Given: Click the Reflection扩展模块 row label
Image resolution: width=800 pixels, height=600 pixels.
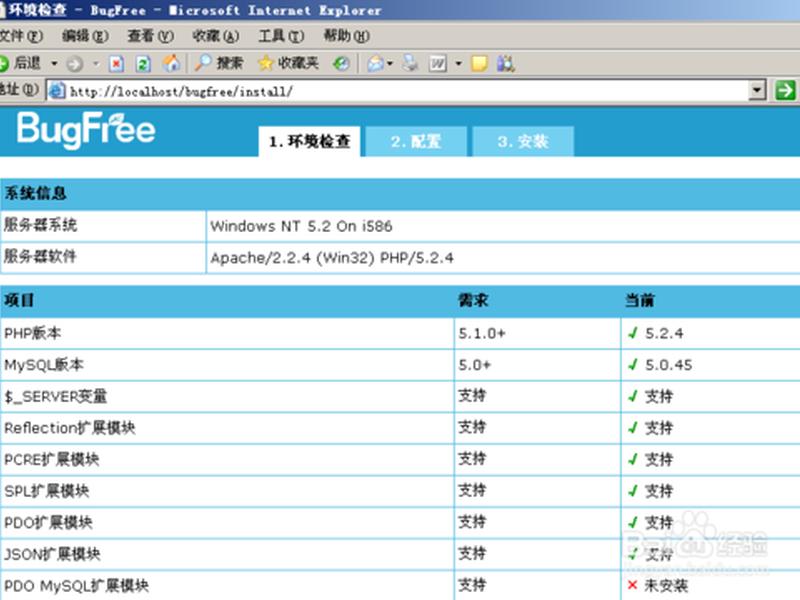Looking at the screenshot, I should click(69, 428).
